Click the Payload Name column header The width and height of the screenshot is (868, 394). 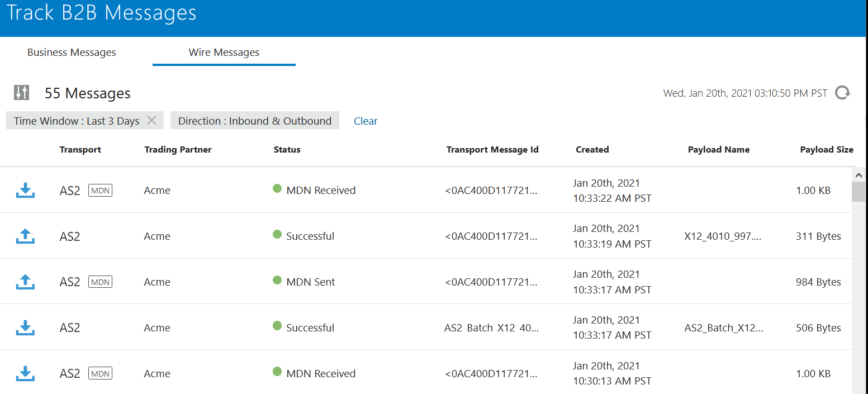point(719,150)
